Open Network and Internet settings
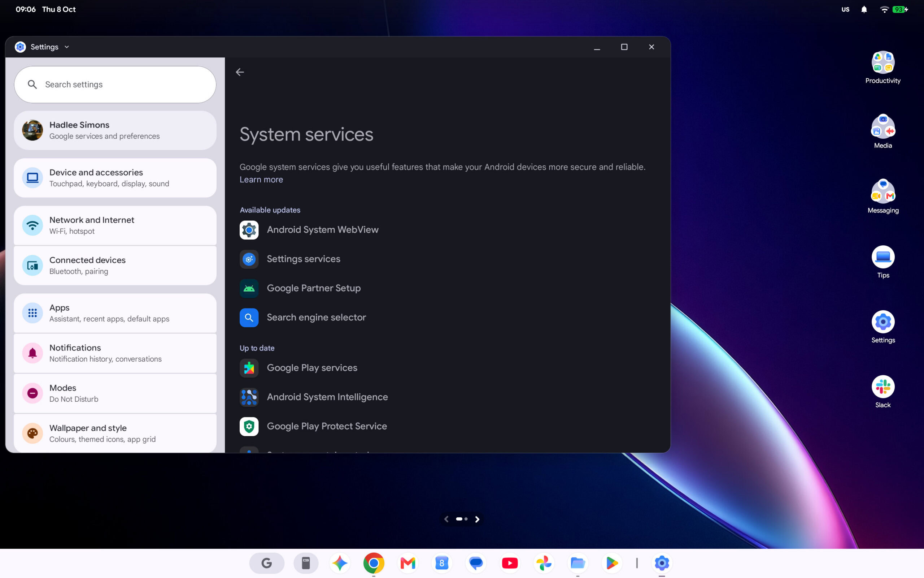The image size is (924, 578). tap(115, 225)
